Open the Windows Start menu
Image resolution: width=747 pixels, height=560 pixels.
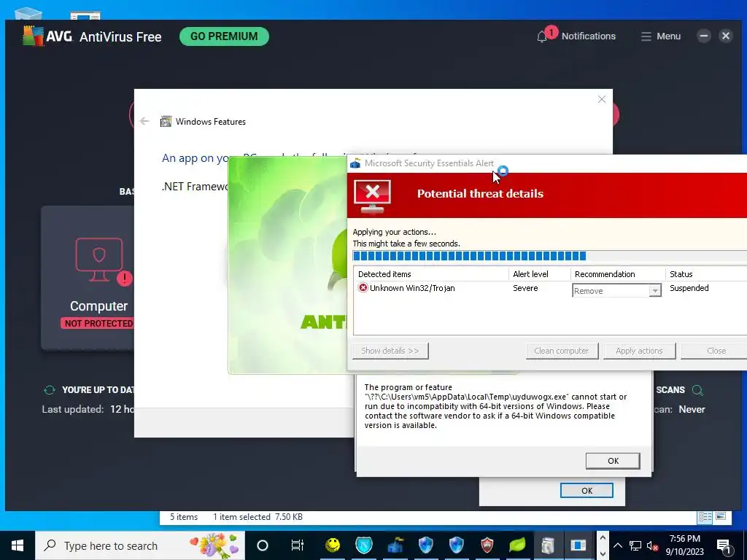(18, 545)
